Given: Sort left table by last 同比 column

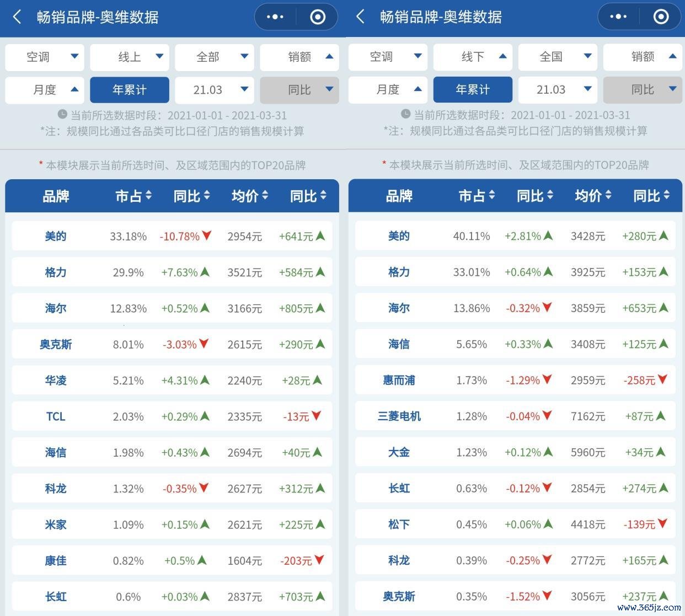Looking at the screenshot, I should 308,196.
